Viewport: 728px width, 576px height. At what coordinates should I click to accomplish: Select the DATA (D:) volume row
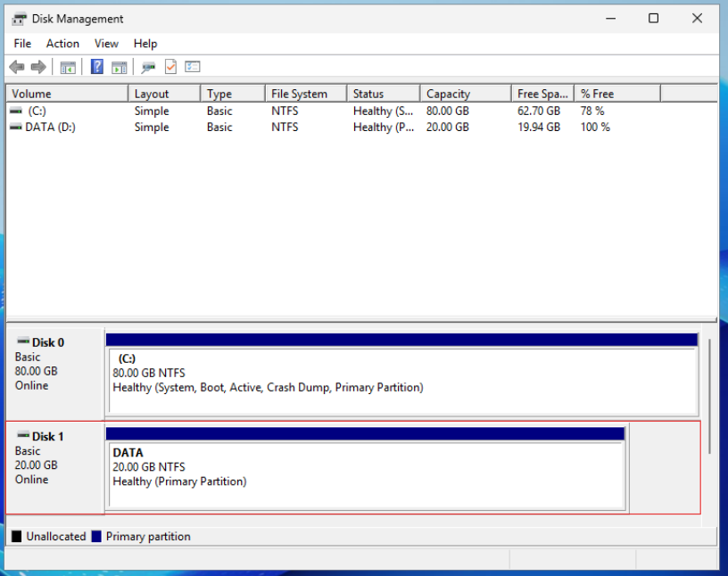(334, 127)
